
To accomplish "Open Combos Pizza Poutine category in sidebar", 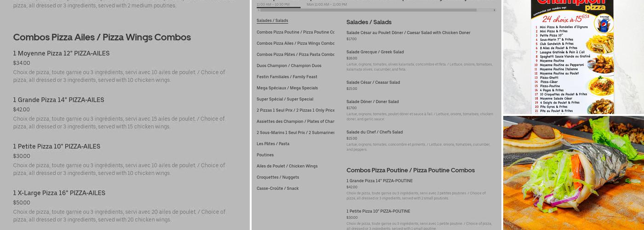I will pyautogui.click(x=295, y=32).
